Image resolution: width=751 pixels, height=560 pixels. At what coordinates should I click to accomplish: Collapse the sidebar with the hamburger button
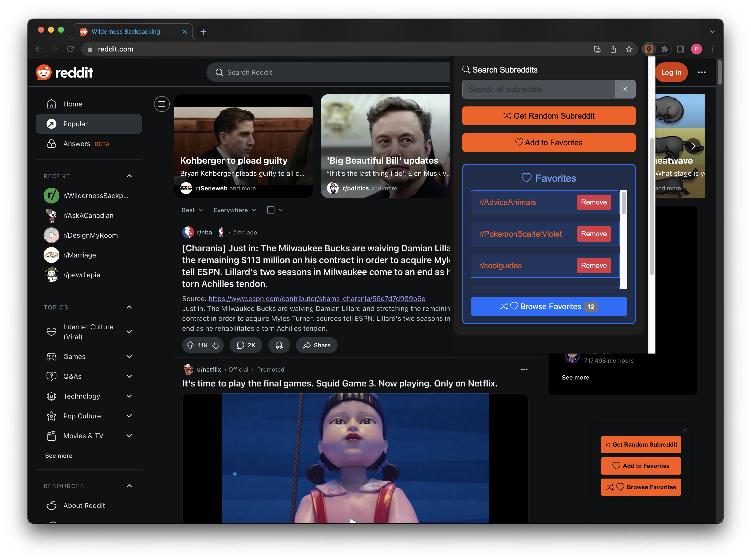[162, 104]
